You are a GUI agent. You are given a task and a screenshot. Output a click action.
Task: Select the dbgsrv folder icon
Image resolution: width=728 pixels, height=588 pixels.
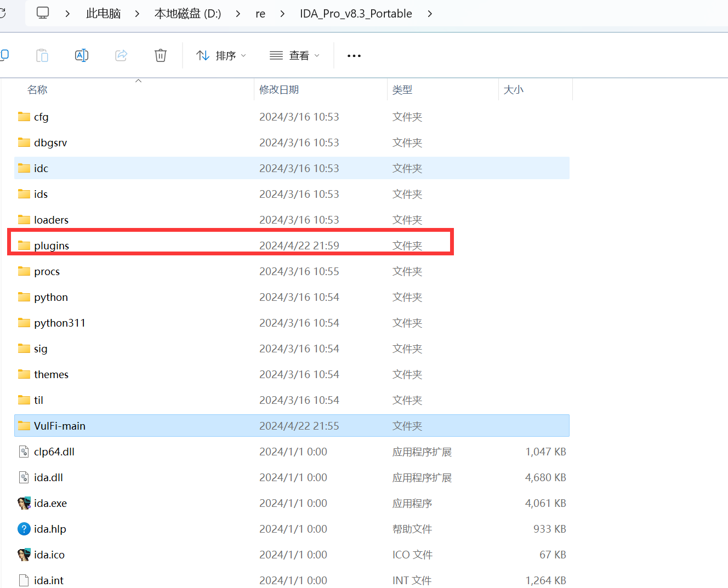click(x=24, y=142)
